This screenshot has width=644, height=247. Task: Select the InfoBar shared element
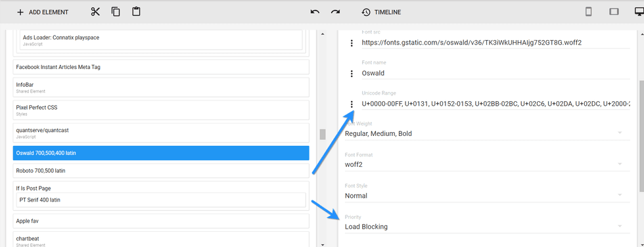tap(161, 87)
